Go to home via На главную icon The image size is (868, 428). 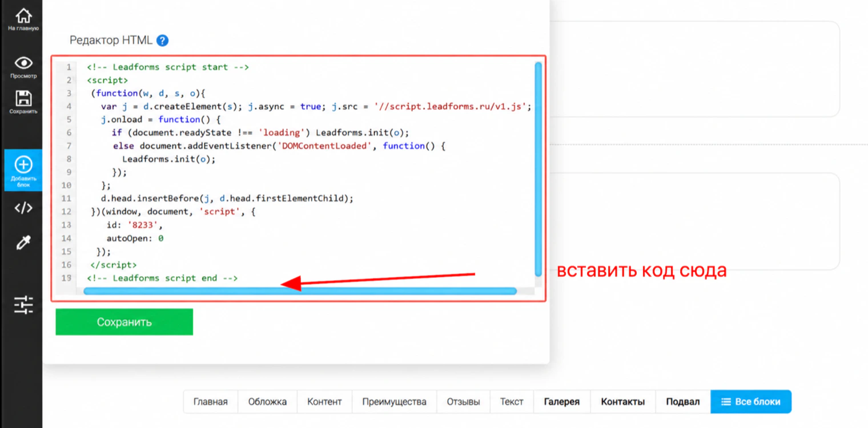(23, 19)
